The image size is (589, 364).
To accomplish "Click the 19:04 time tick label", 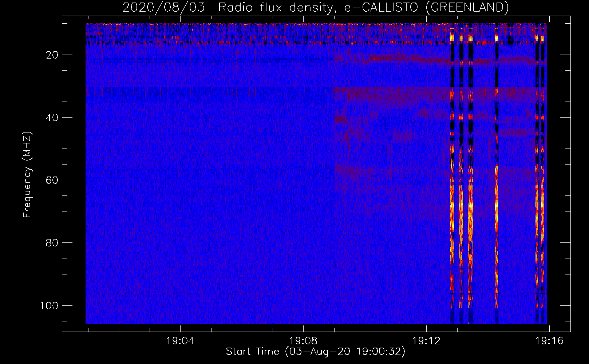I will [180, 341].
